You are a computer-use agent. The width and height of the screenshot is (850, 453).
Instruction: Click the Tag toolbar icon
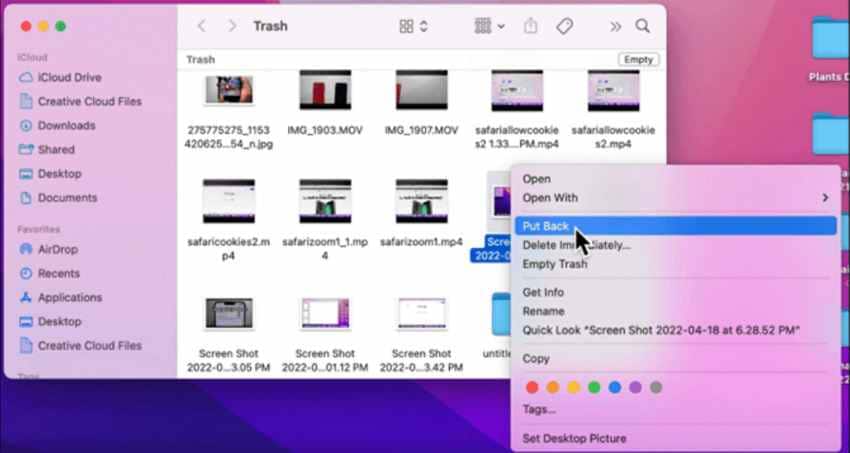pyautogui.click(x=564, y=26)
